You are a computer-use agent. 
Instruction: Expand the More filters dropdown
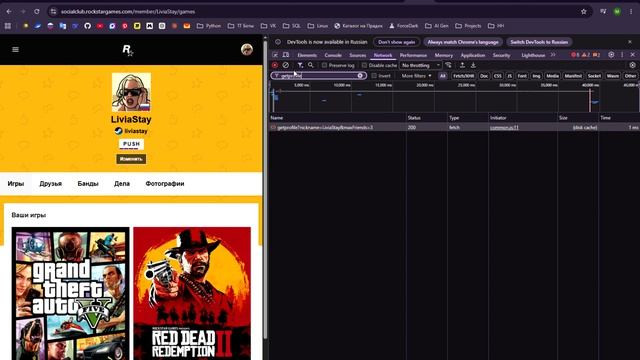(x=416, y=76)
